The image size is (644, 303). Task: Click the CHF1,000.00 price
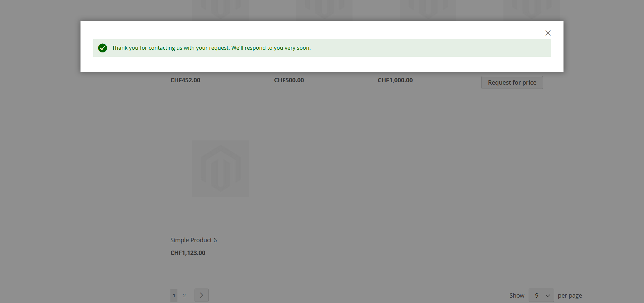tap(395, 80)
